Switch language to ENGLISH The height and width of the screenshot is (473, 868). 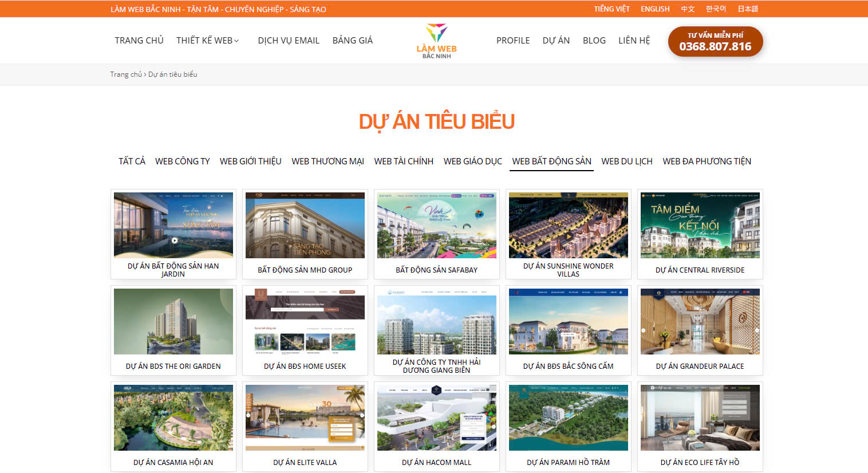tap(655, 9)
